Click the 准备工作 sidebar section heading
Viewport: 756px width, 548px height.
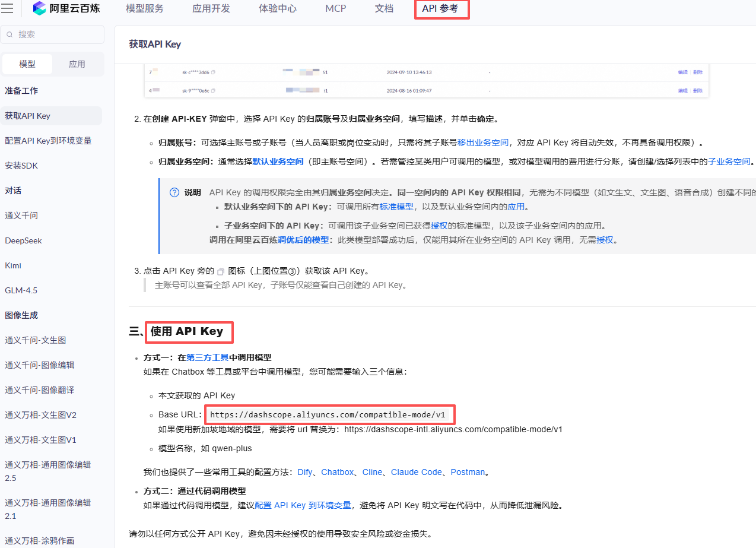coord(21,91)
